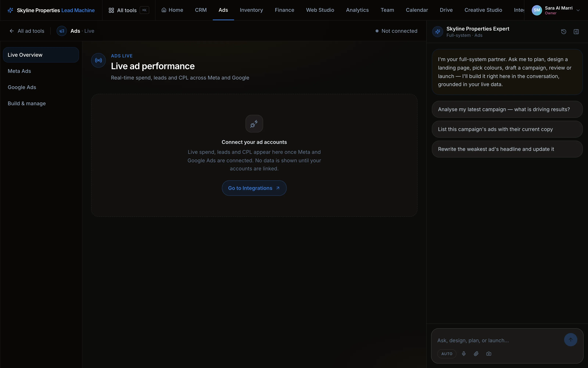Choose 'Rewrite the weakest ad's headline' suggestion
The width and height of the screenshot is (588, 368).
click(507, 149)
